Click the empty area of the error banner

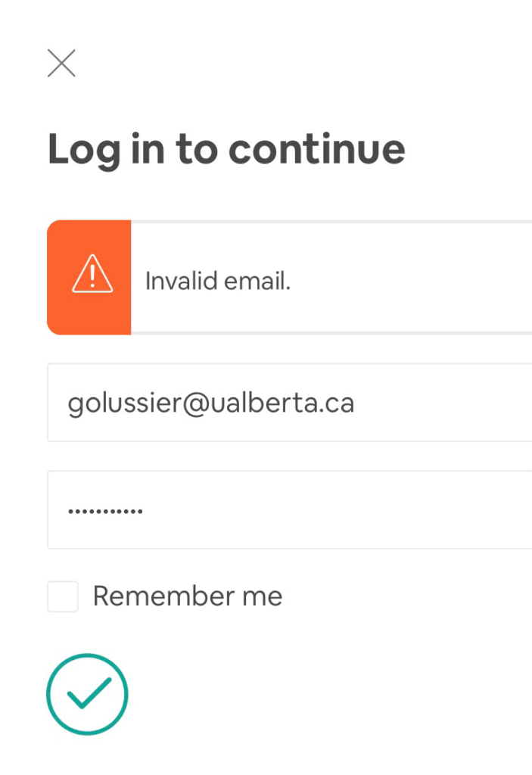(410, 278)
